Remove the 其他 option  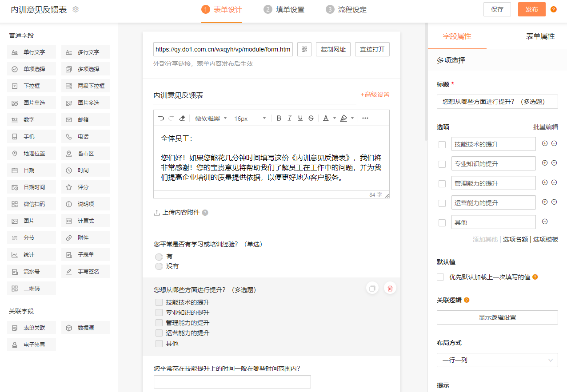[545, 222]
